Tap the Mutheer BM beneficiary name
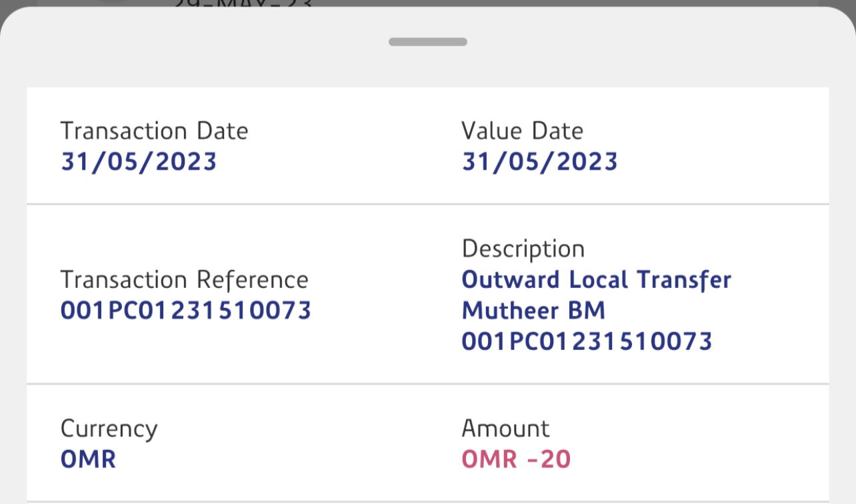The image size is (856, 504). [533, 311]
